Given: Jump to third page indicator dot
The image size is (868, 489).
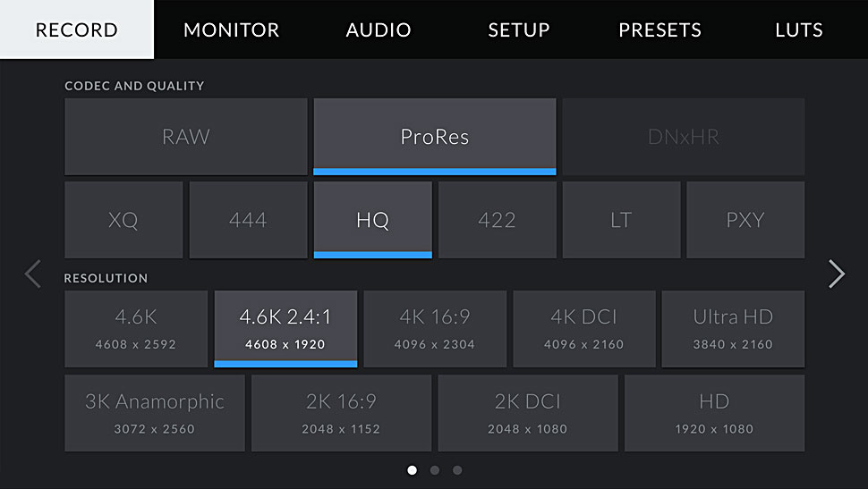Looking at the screenshot, I should (457, 470).
